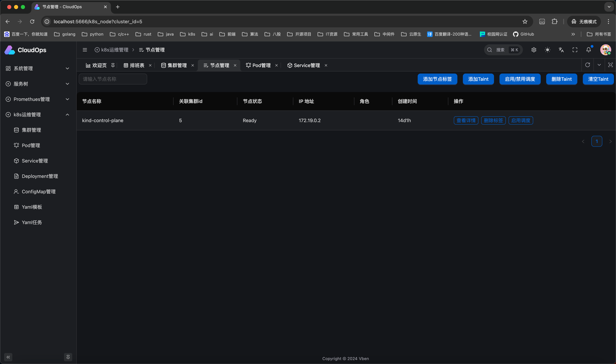The image size is (616, 364).
Task: Close the 节点管理 tab
Action: [x=235, y=65]
